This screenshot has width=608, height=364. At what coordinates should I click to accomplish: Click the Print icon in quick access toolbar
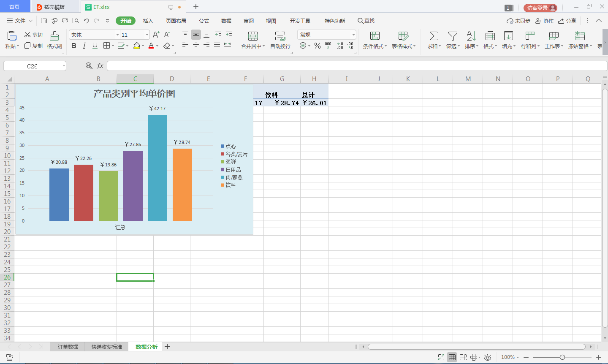(x=65, y=21)
